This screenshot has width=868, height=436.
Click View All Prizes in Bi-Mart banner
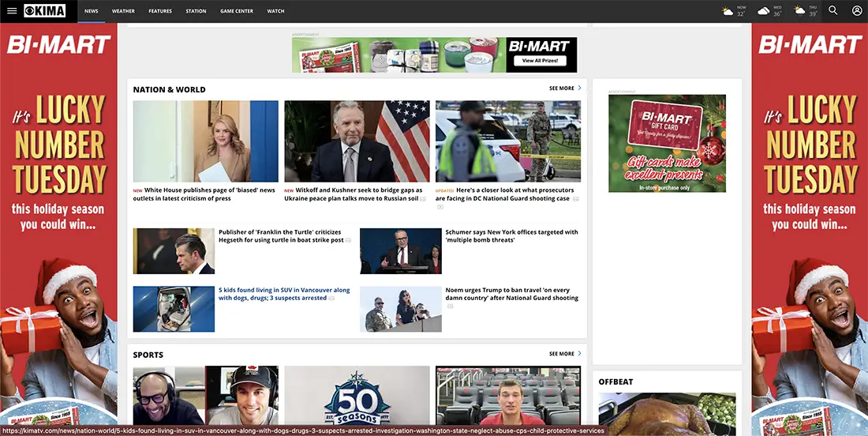point(540,60)
